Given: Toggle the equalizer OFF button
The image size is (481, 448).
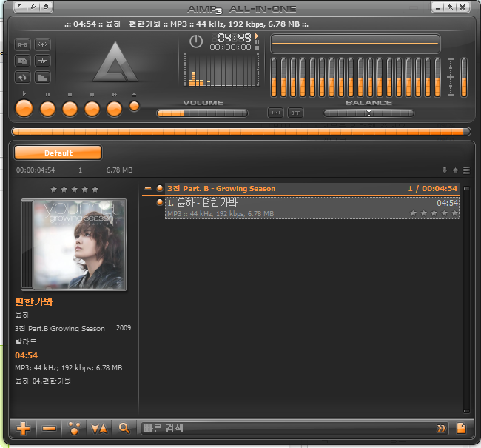Looking at the screenshot, I should click(295, 113).
